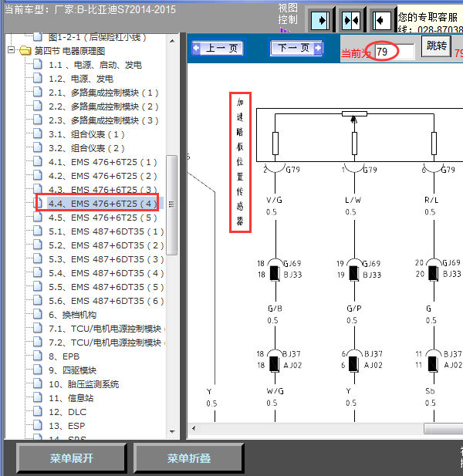Open 13、ESP page

pyautogui.click(x=67, y=426)
